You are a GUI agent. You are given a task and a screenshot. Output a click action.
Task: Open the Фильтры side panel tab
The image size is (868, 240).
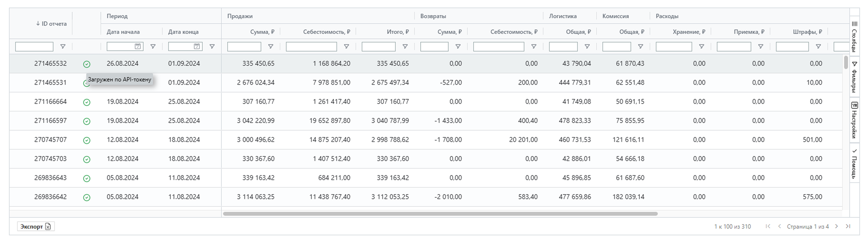pos(854,77)
